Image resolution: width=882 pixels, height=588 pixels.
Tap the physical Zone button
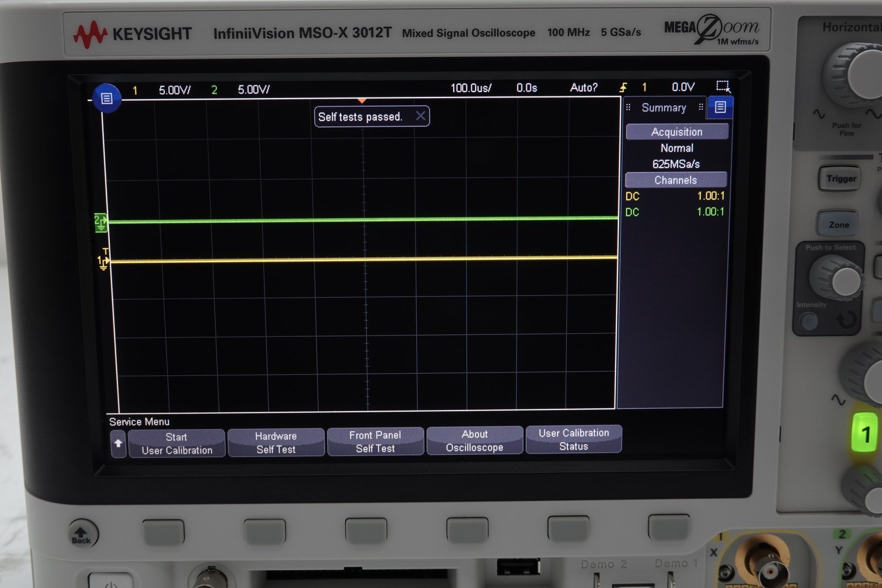pos(838,224)
